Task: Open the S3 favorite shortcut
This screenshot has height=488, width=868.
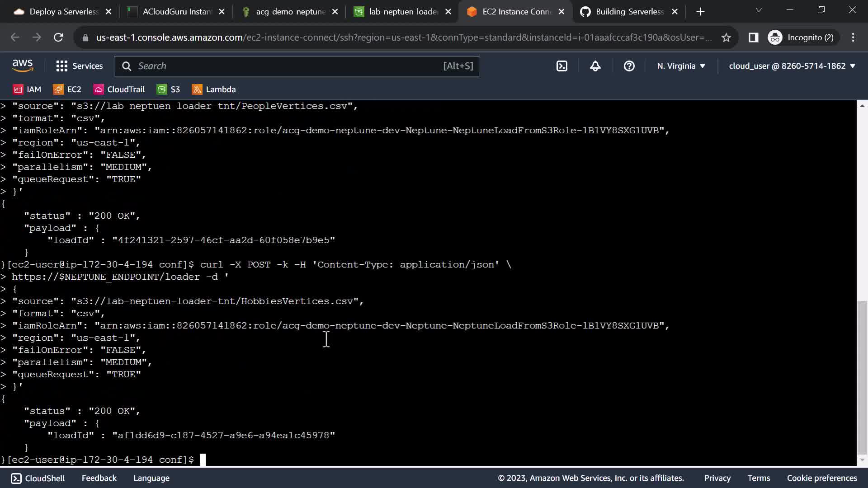Action: click(169, 89)
